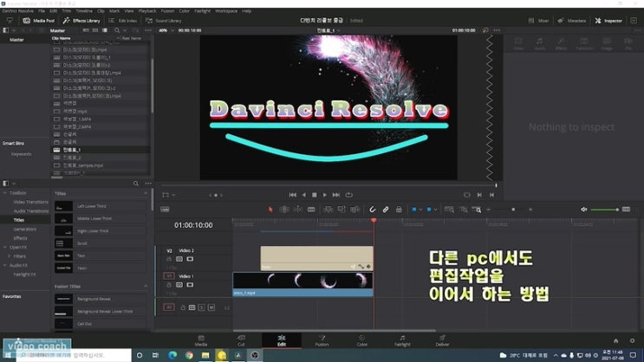644x362 pixels.
Task: Open the File menu
Action: click(42, 11)
